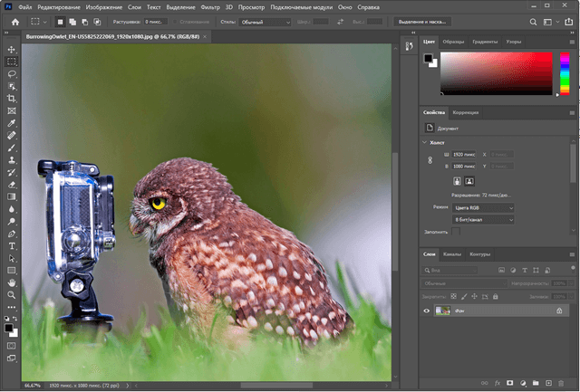Collapse the Холст section
Screen dimensions: 580x392
click(x=425, y=142)
